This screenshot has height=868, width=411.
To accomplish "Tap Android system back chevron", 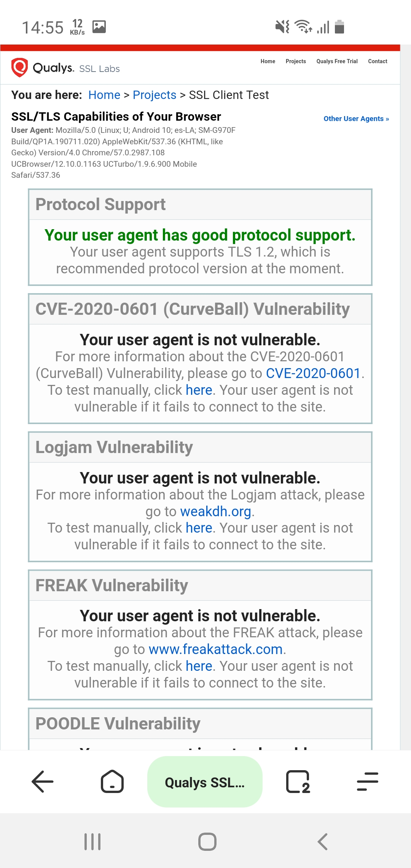I will pos(322,842).
